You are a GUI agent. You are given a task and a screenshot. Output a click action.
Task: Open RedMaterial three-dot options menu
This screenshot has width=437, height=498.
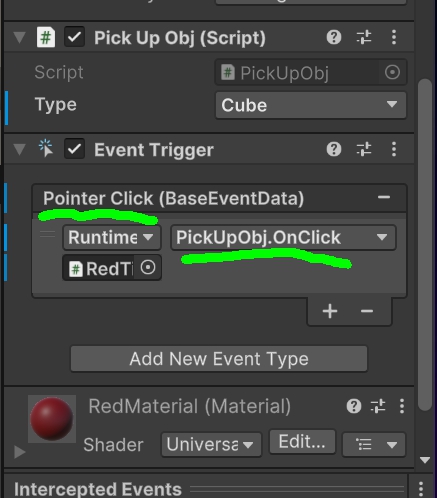coord(402,406)
